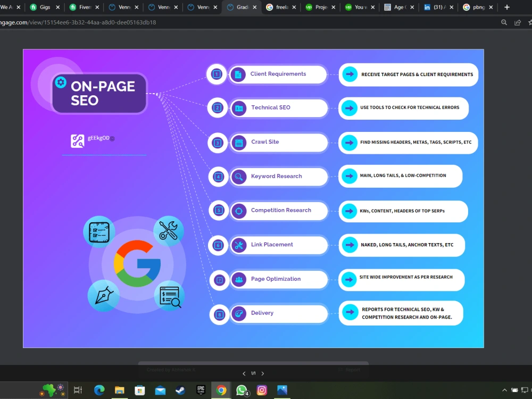Click the Keyword Research label
The image size is (532, 399).
pyautogui.click(x=276, y=176)
